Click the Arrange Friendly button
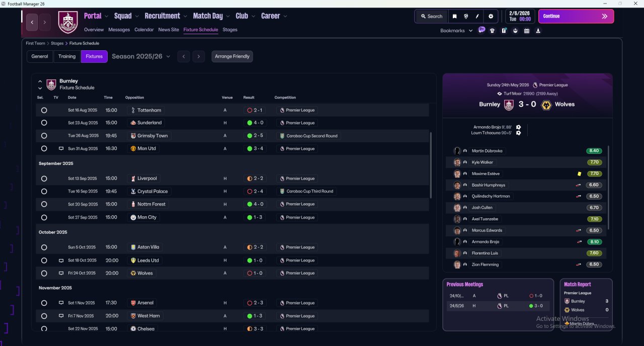Viewport: 644px width, 346px height. (x=232, y=56)
